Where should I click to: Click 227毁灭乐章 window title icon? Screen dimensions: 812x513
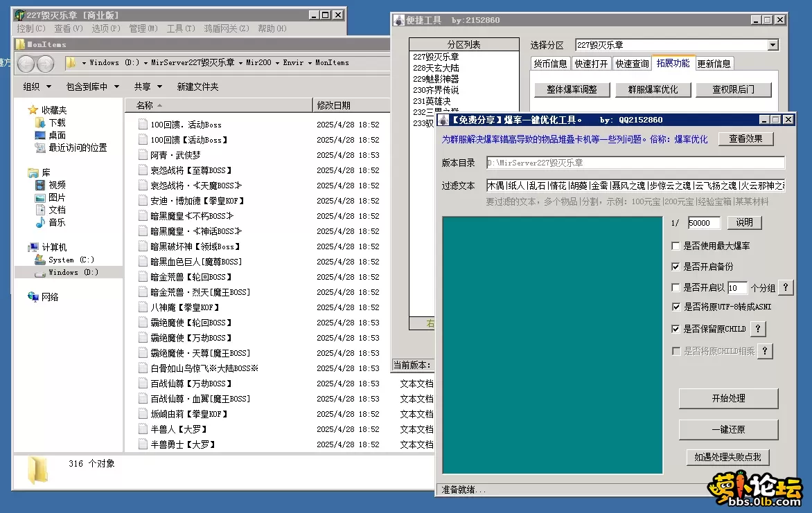click(x=19, y=15)
